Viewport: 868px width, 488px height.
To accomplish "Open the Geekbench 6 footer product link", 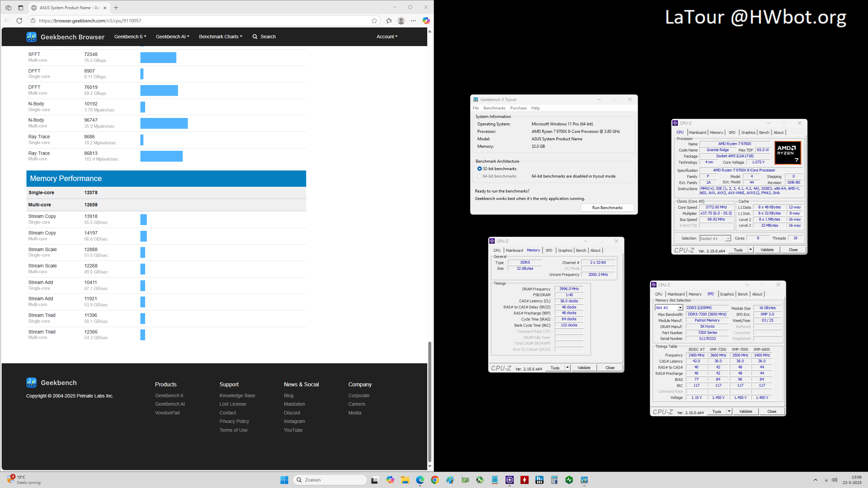I will pos(169,395).
